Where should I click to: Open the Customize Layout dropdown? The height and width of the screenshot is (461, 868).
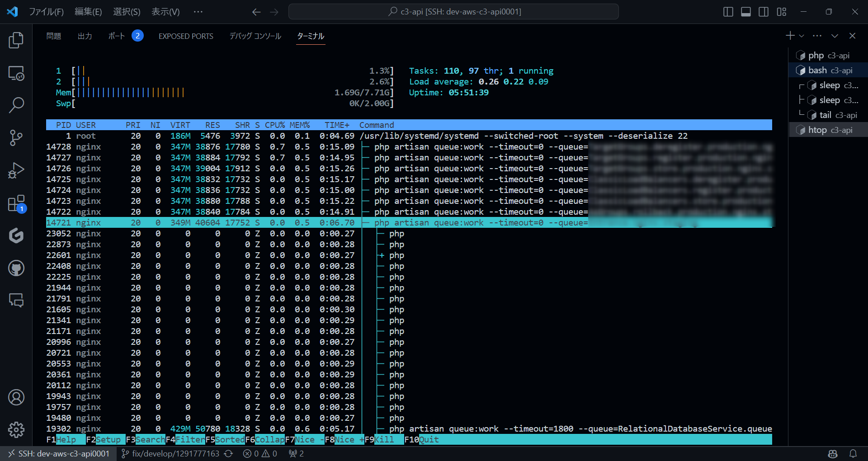click(781, 12)
